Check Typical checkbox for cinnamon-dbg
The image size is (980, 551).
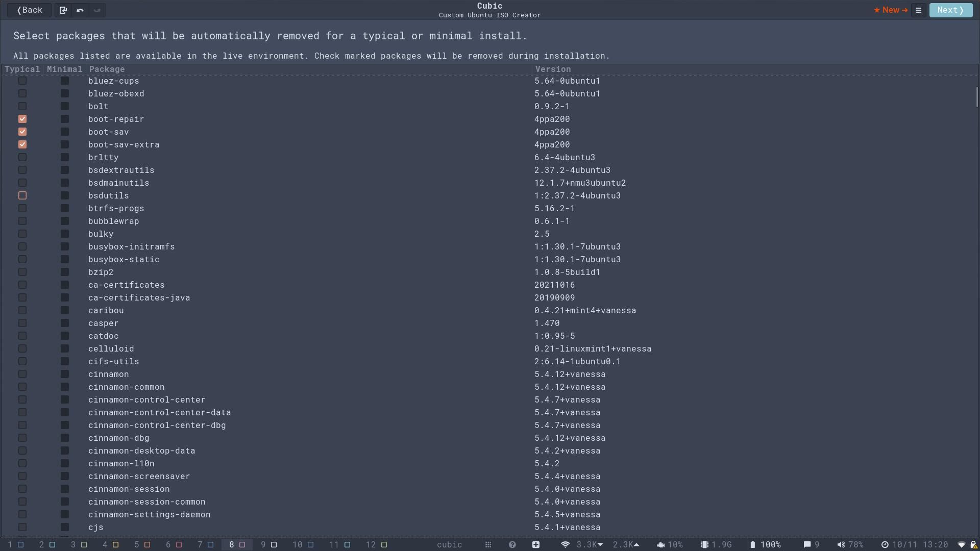[x=22, y=438]
